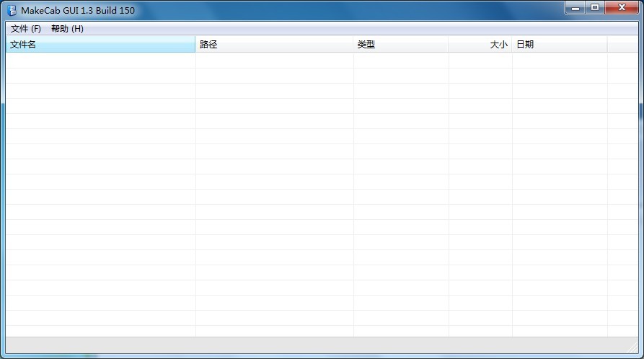Screen dimensions: 644x359
Task: Click the MakeCab app icon in title bar
Action: (x=12, y=10)
